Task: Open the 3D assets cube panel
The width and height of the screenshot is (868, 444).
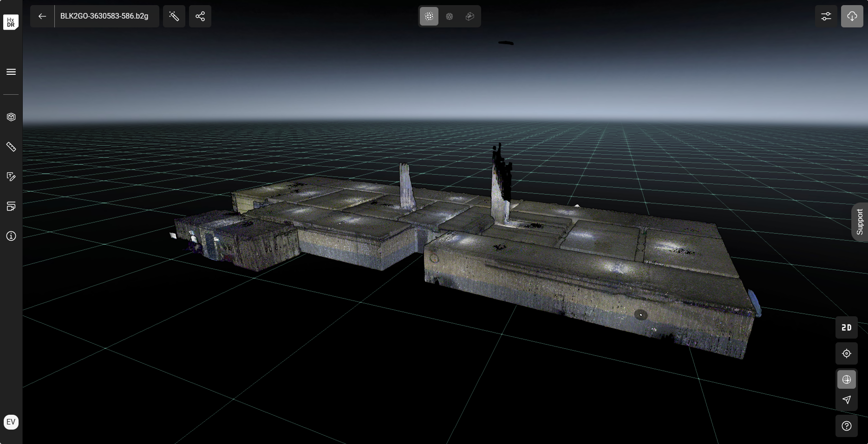Action: pos(11,117)
